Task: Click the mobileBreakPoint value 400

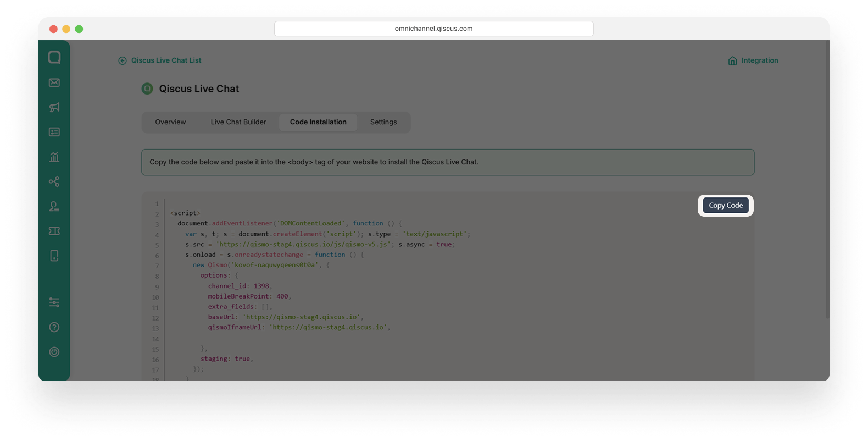Action: [282, 296]
